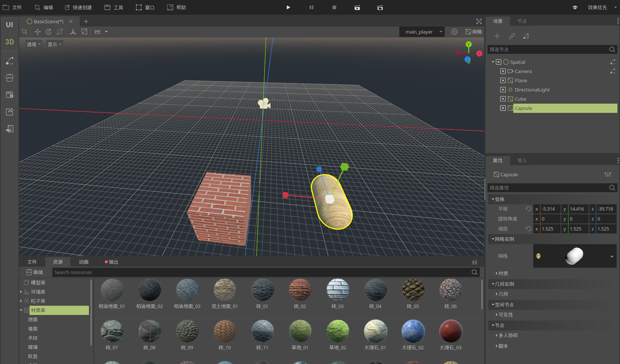Collapse the 变换 transform section

coord(493,199)
